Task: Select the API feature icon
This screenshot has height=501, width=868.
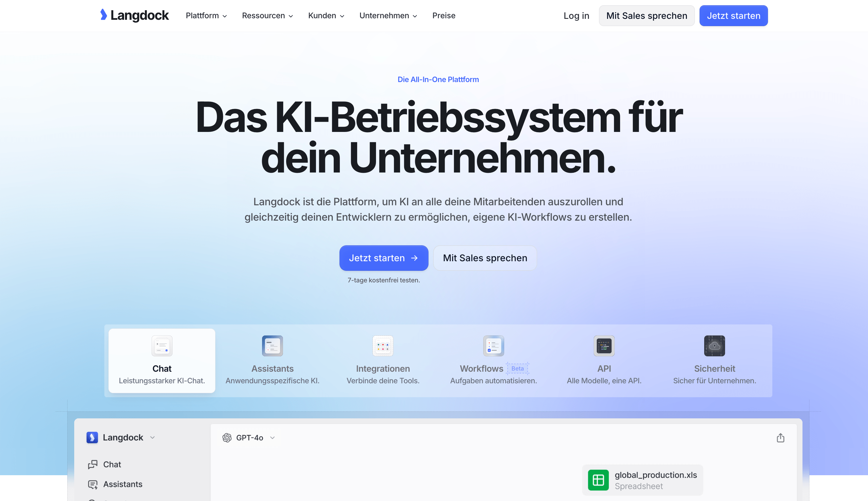Action: click(x=604, y=346)
